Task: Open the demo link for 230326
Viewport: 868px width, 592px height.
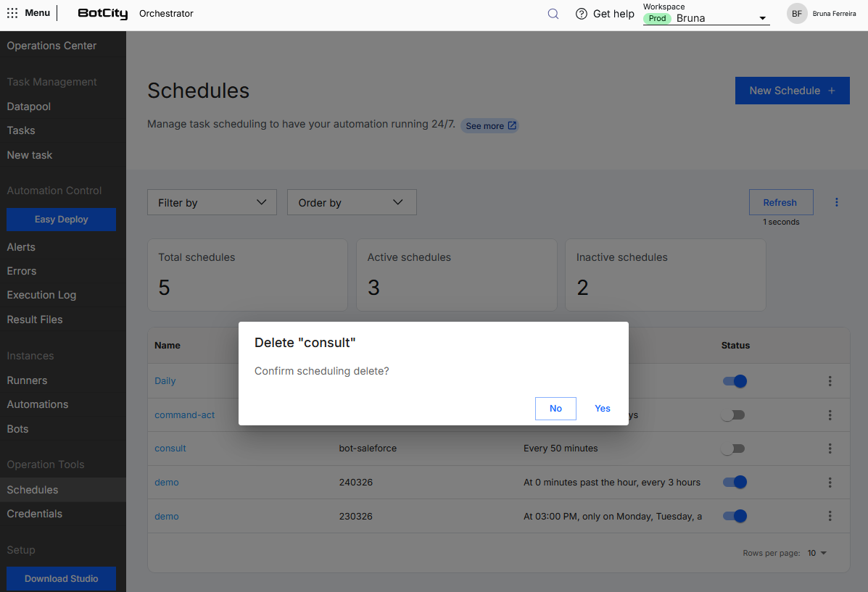Action: point(167,516)
